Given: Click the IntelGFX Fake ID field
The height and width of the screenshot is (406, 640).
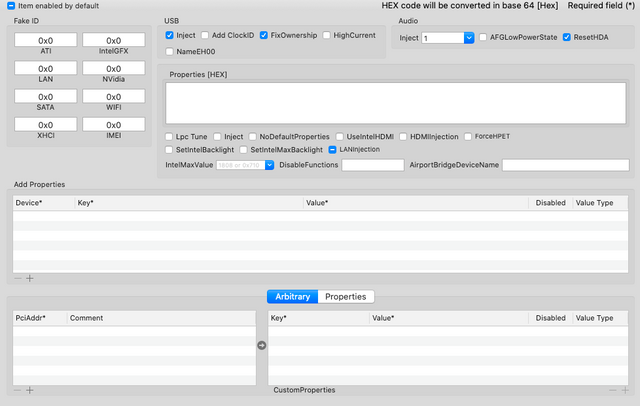Looking at the screenshot, I should pyautogui.click(x=114, y=40).
